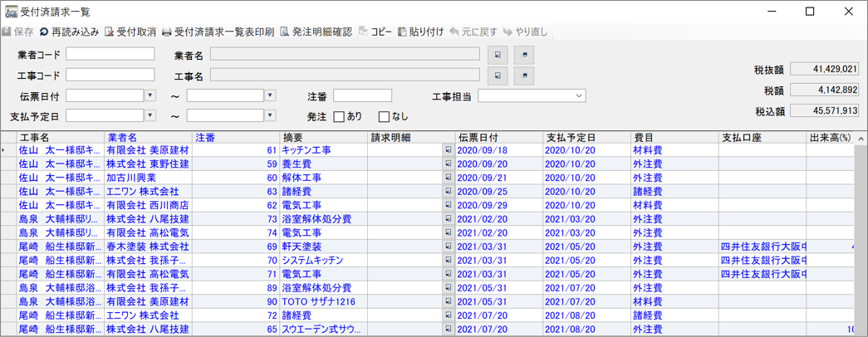The image size is (868, 337).
Task: Click 四井住友銀行 account in 軒天塗装 row
Action: [x=763, y=247]
